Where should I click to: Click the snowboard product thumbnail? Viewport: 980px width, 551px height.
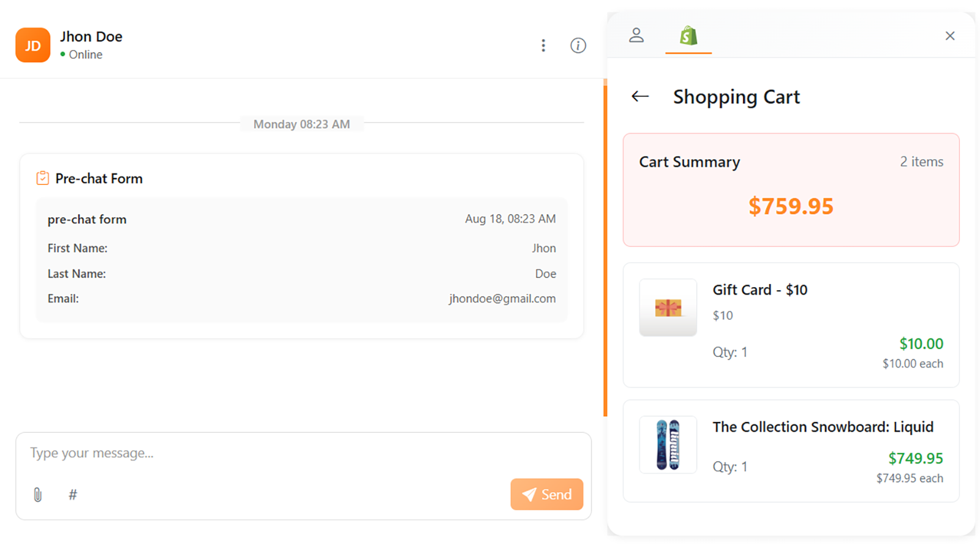pyautogui.click(x=668, y=445)
